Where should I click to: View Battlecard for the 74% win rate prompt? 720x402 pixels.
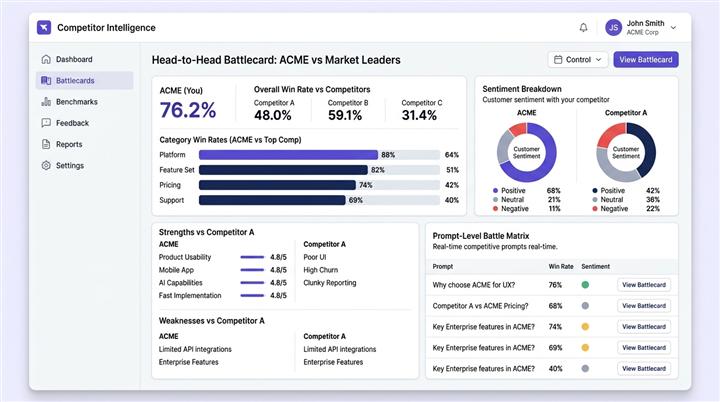pos(644,327)
